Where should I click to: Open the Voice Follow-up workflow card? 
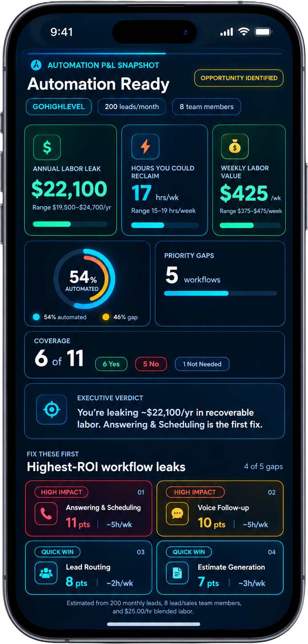pyautogui.click(x=220, y=509)
